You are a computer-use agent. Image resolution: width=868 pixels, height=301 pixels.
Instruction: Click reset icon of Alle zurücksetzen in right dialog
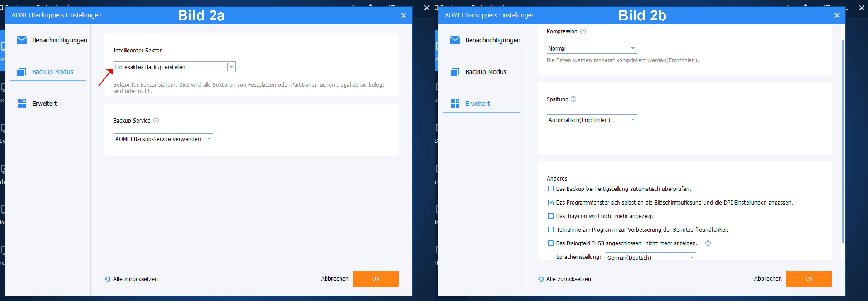[540, 279]
